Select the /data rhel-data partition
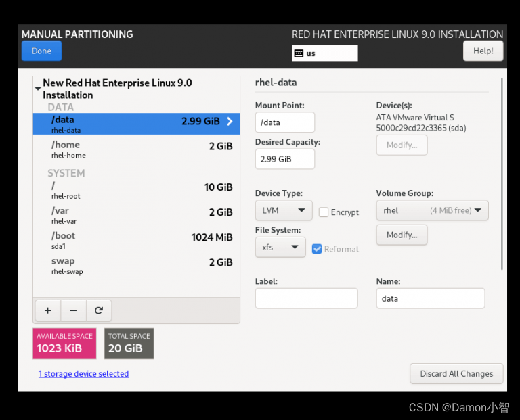520x420 pixels. click(x=136, y=124)
